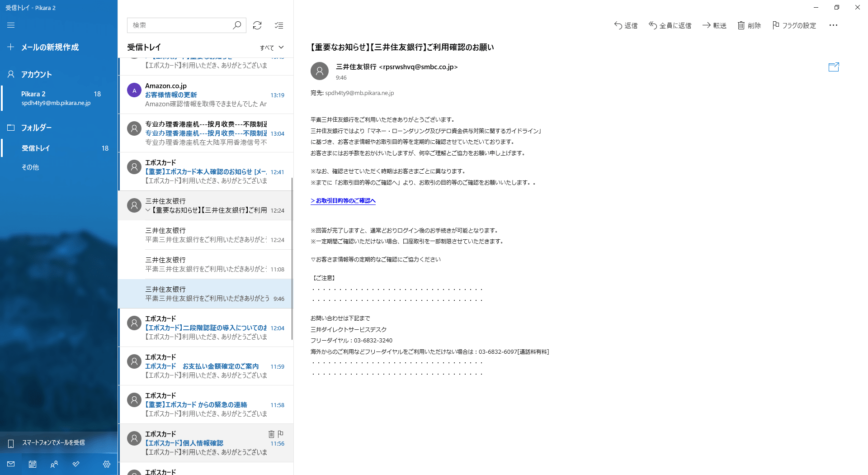Open エポスカード 個人情報確認 email

pos(206,443)
